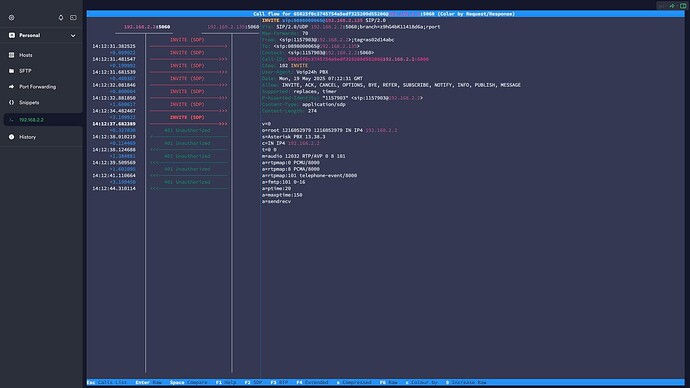Select 401 Unauthorized response at 14:12:41.110664
Viewport: 690px width, 388px height.
tap(187, 169)
